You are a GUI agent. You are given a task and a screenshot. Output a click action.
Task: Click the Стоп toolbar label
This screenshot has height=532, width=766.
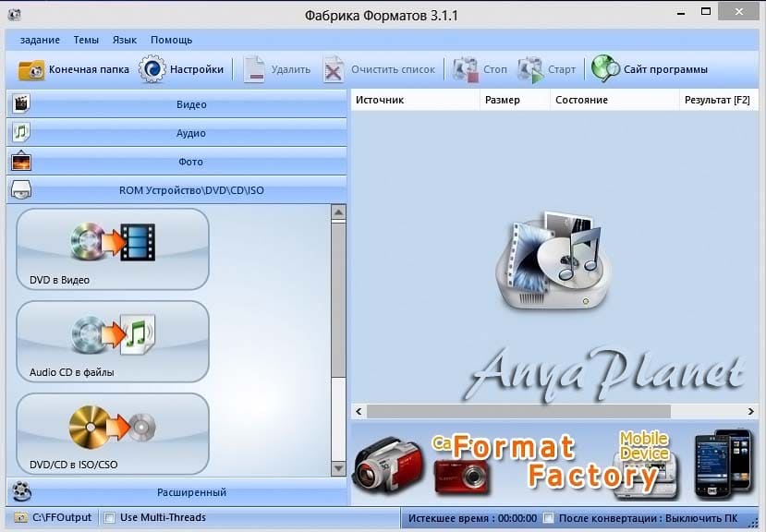tap(495, 69)
